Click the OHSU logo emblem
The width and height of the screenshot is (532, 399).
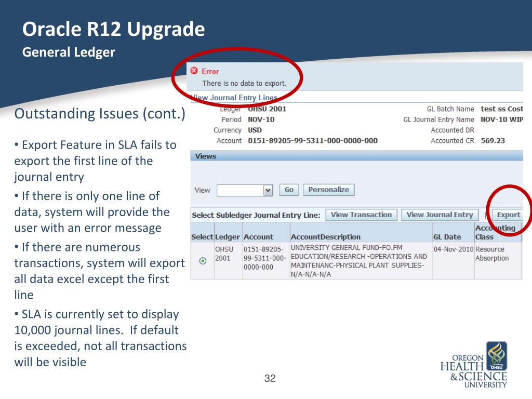coord(497,355)
